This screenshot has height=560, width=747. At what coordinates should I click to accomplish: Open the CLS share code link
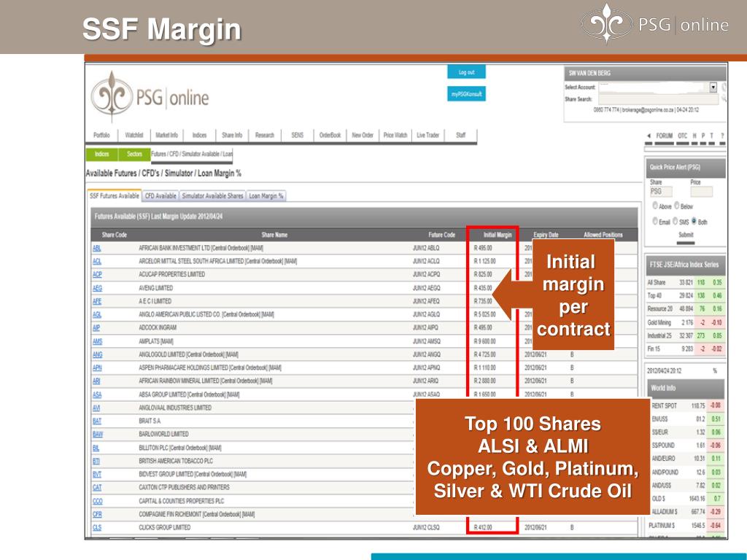97,528
